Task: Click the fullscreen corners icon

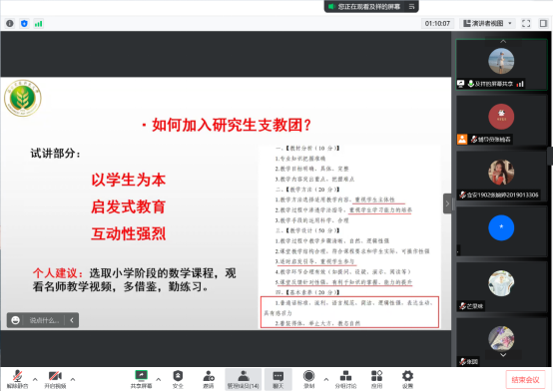Action: [526, 23]
